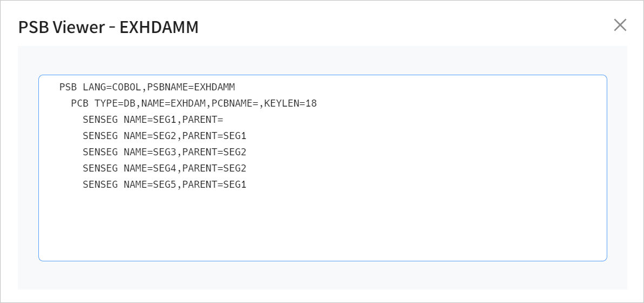The height and width of the screenshot is (303, 644).
Task: Click the SENSEG NAME=SEG3 line
Action: [164, 152]
